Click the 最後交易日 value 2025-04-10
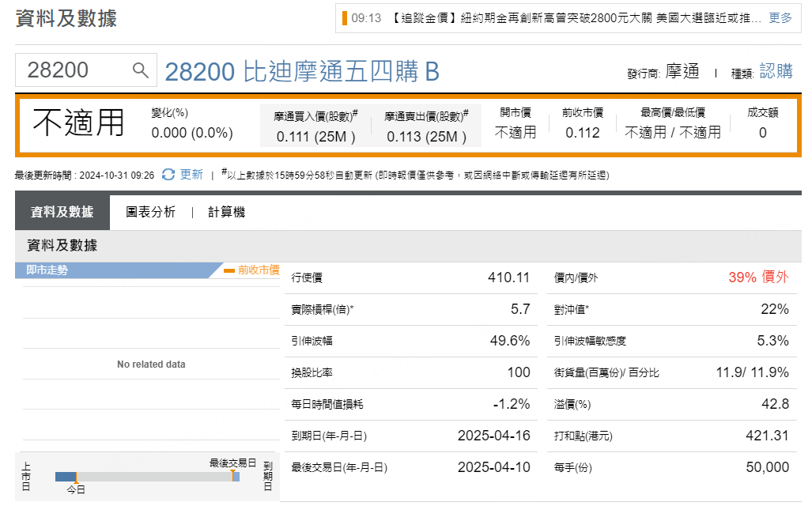The width and height of the screenshot is (812, 506). pos(494,467)
